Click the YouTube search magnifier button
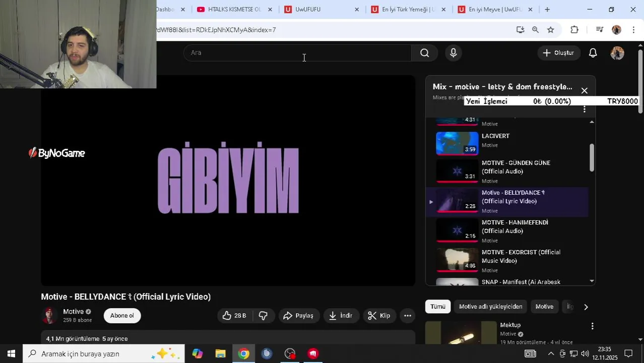Screen dimensions: 644x363 tap(424, 53)
